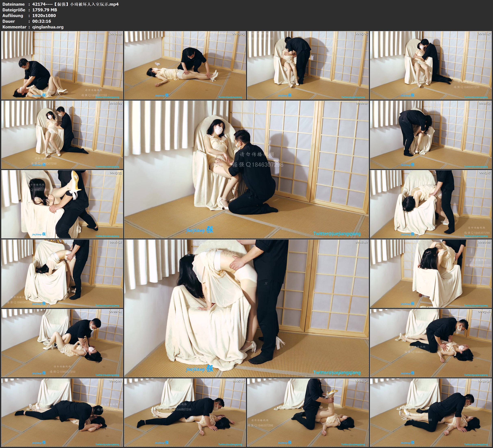Click the 00:06:47 frame thumbnail
Screen dimensions: 493x448
(431, 65)
